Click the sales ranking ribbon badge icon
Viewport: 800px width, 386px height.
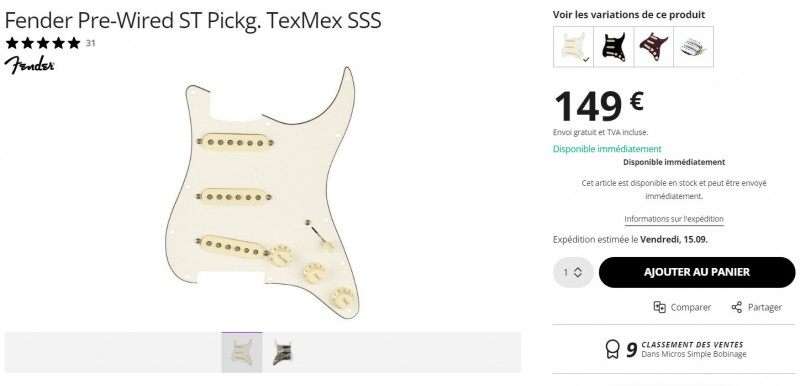[612, 349]
